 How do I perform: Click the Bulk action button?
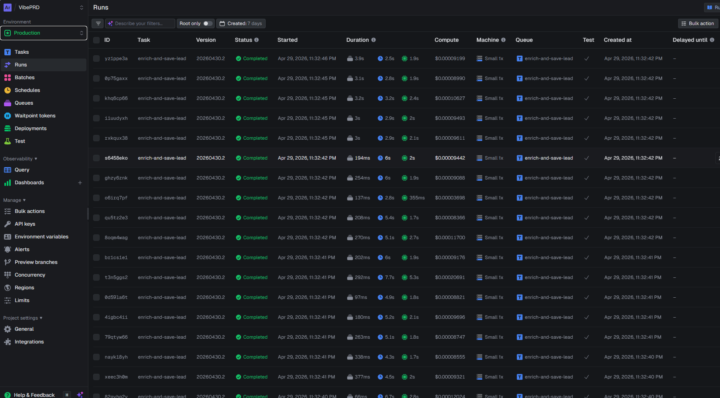click(698, 23)
